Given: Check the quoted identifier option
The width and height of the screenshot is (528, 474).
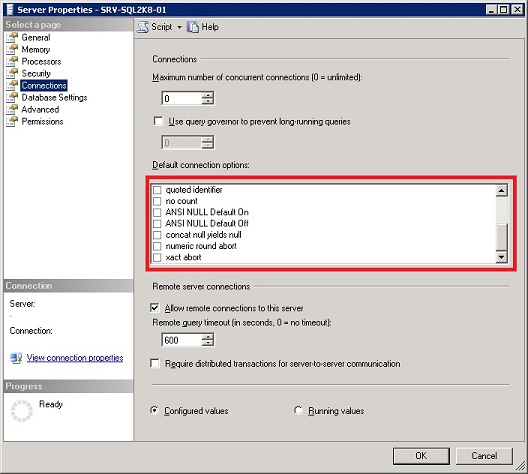Looking at the screenshot, I should point(157,190).
